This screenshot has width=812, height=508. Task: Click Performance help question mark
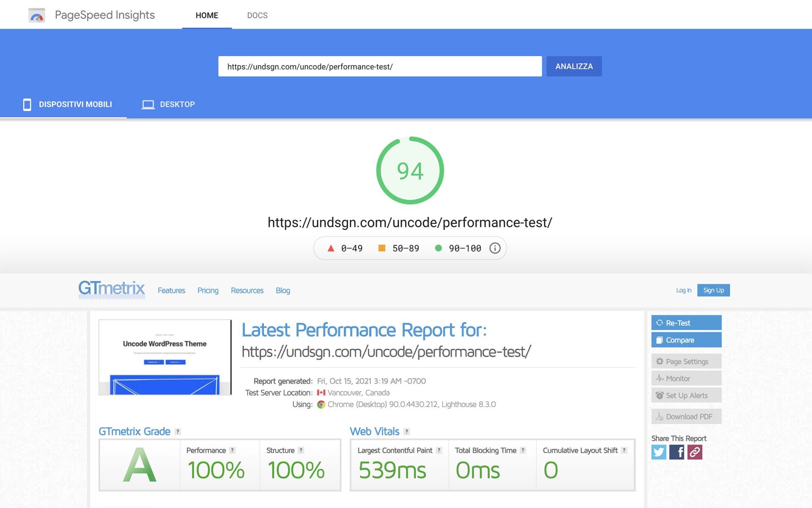[232, 450]
